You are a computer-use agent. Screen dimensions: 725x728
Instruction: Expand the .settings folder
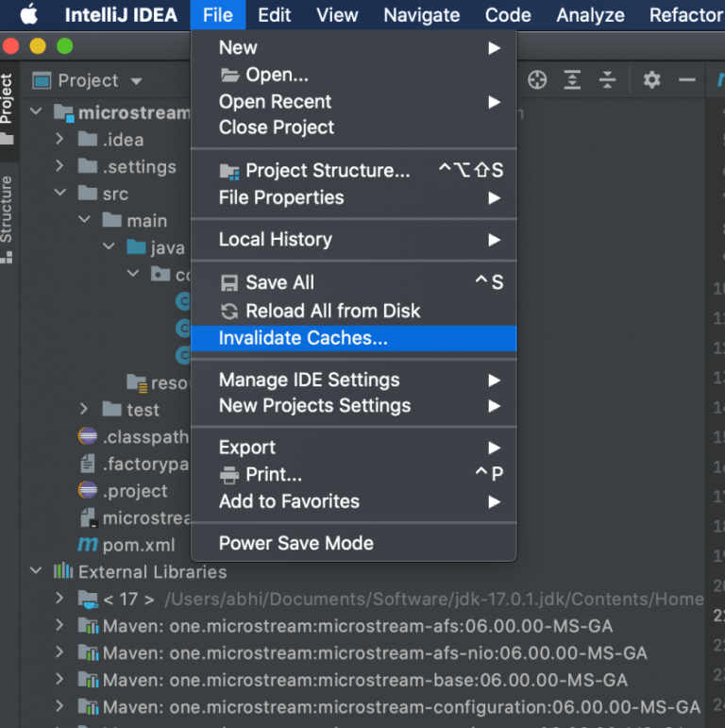tap(59, 165)
